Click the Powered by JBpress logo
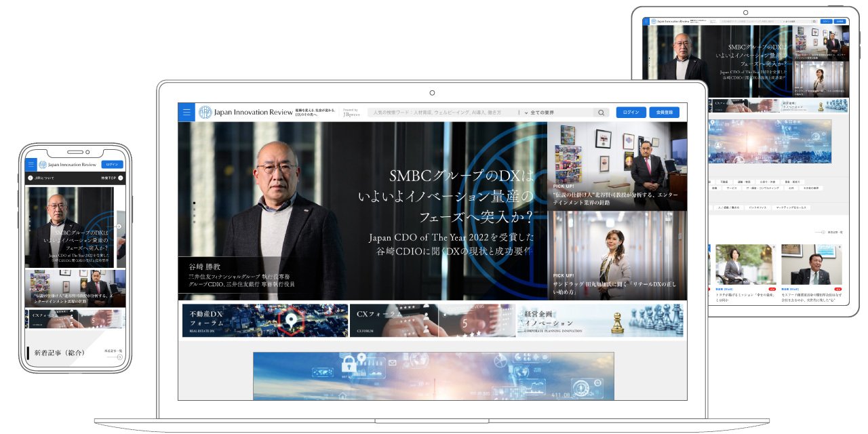Image resolution: width=868 pixels, height=434 pixels. click(350, 112)
